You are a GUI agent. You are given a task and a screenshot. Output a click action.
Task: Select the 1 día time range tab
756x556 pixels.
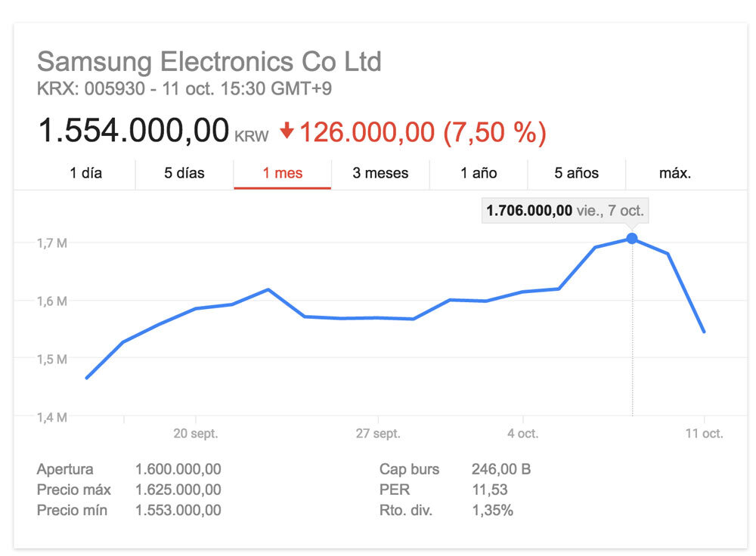pyautogui.click(x=86, y=173)
